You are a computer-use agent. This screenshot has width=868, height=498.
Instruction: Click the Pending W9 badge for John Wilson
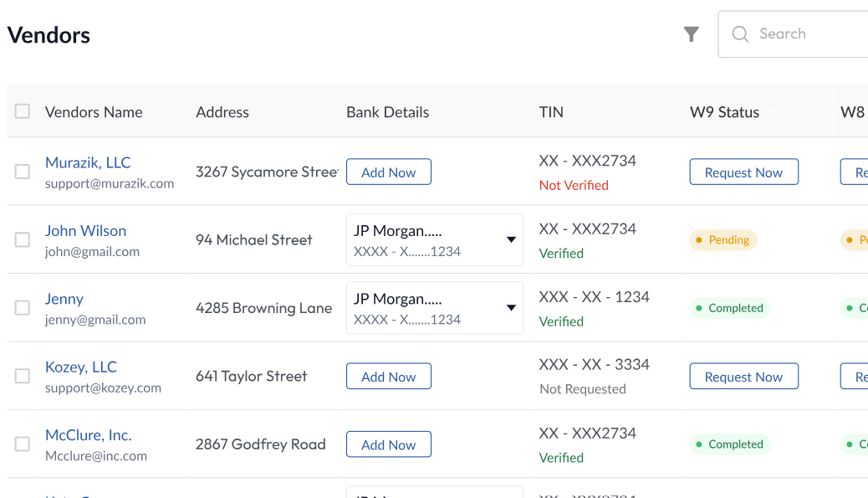(722, 239)
